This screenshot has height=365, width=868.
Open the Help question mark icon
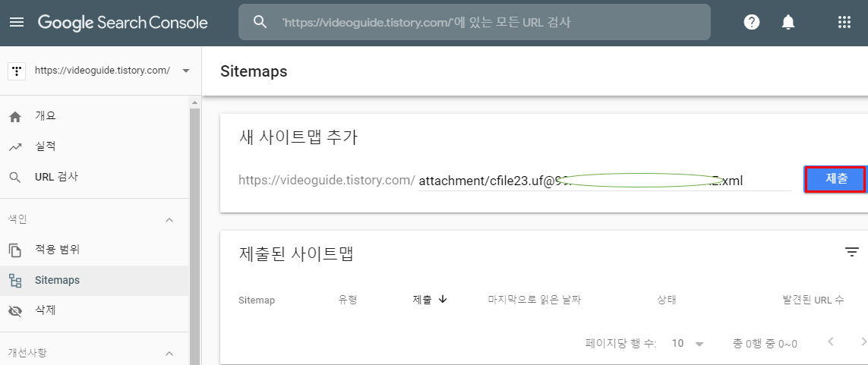coord(752,22)
